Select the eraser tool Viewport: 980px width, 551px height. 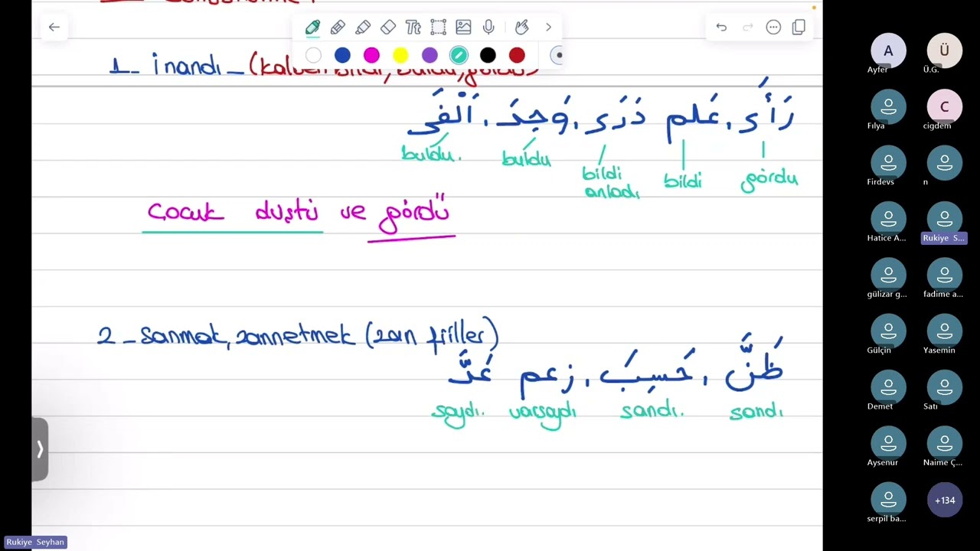(388, 28)
